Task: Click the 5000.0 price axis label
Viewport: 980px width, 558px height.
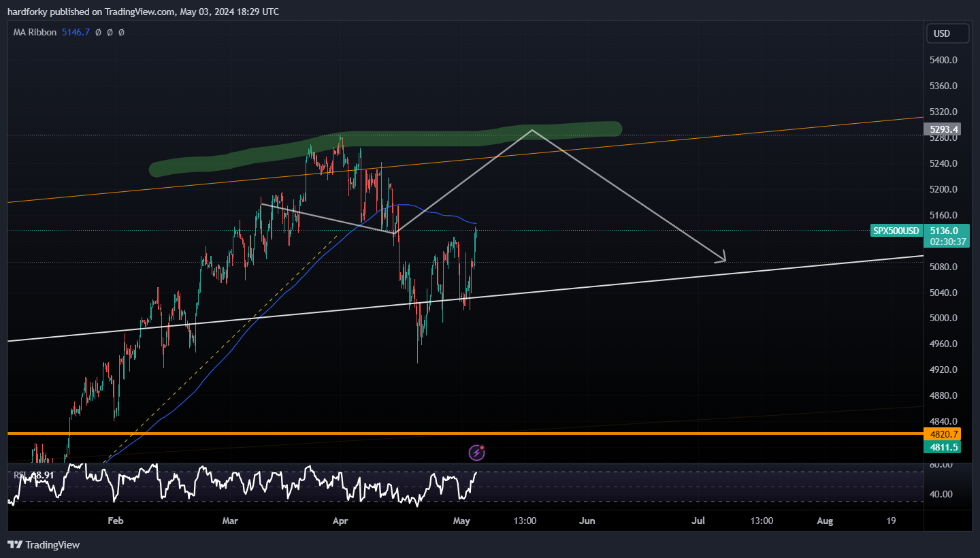Action: point(943,318)
